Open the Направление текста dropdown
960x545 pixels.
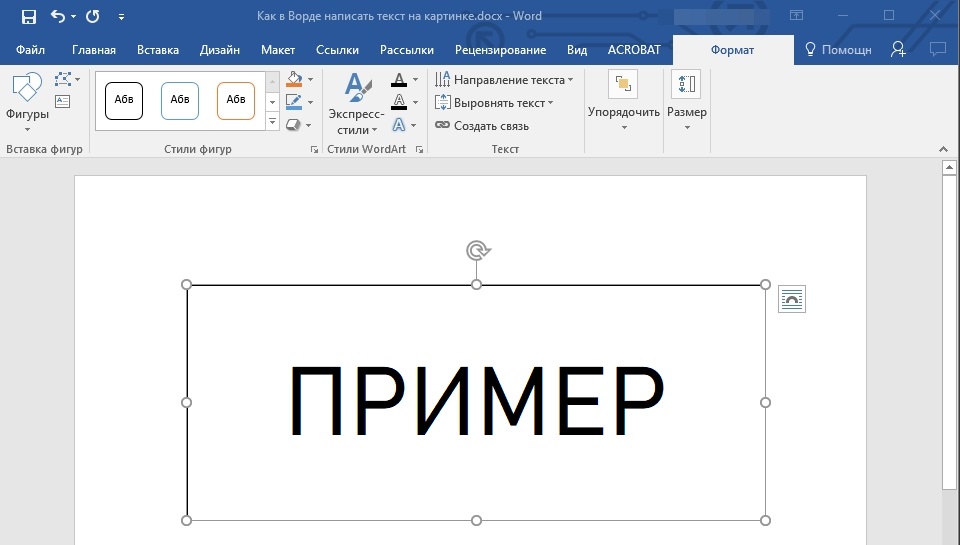click(504, 79)
